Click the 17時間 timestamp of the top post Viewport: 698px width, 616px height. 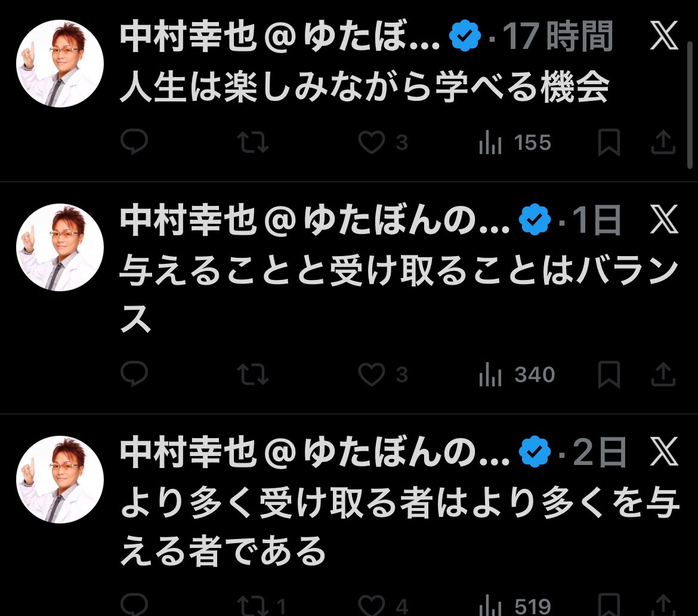558,38
